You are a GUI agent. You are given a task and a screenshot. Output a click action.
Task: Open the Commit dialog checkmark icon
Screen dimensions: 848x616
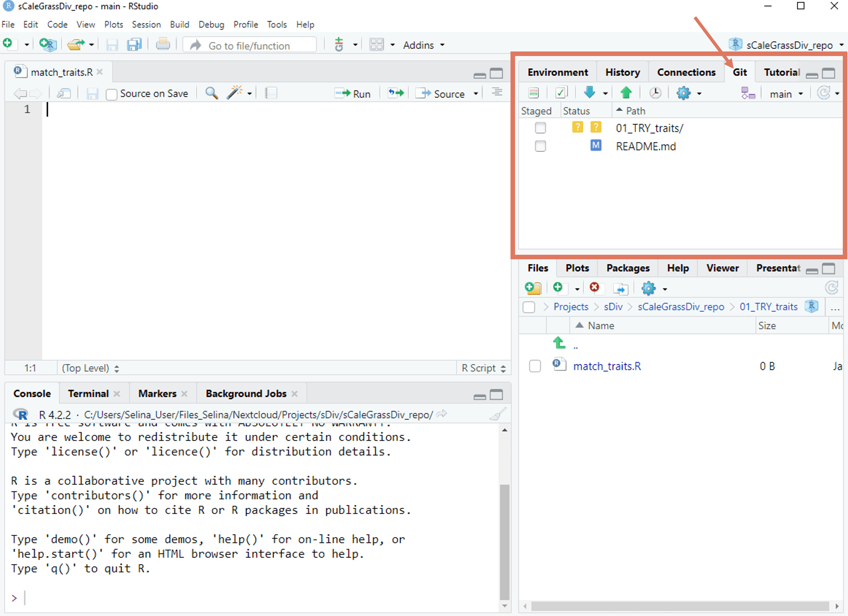tap(561, 93)
